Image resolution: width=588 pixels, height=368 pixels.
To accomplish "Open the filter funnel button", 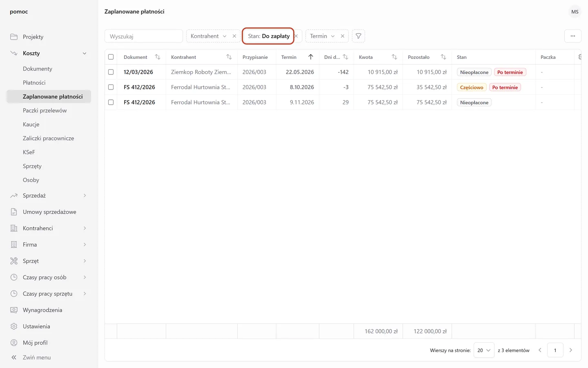I will (359, 36).
